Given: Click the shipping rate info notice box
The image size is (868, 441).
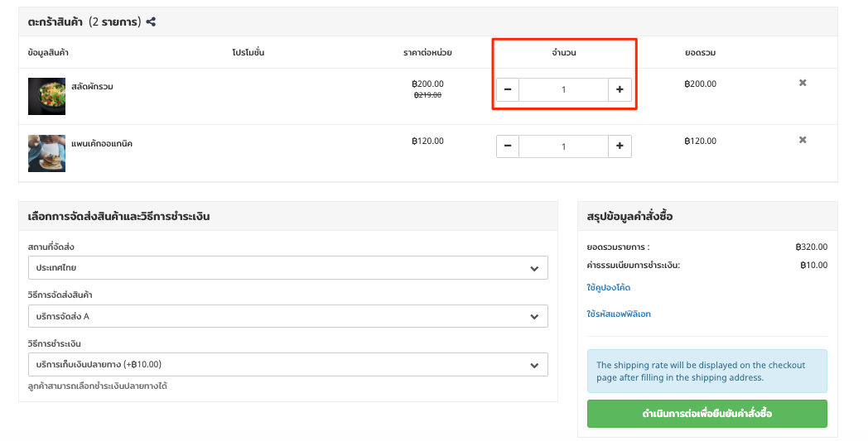Looking at the screenshot, I should (707, 371).
